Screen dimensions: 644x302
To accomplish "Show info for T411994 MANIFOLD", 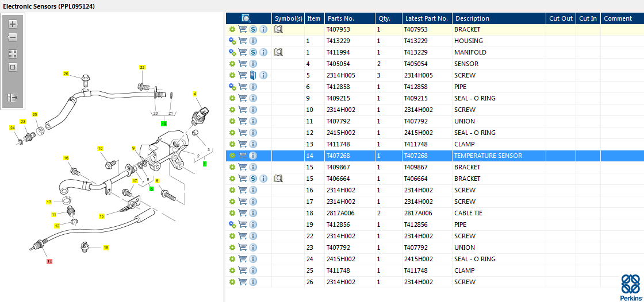I will pyautogui.click(x=263, y=52).
